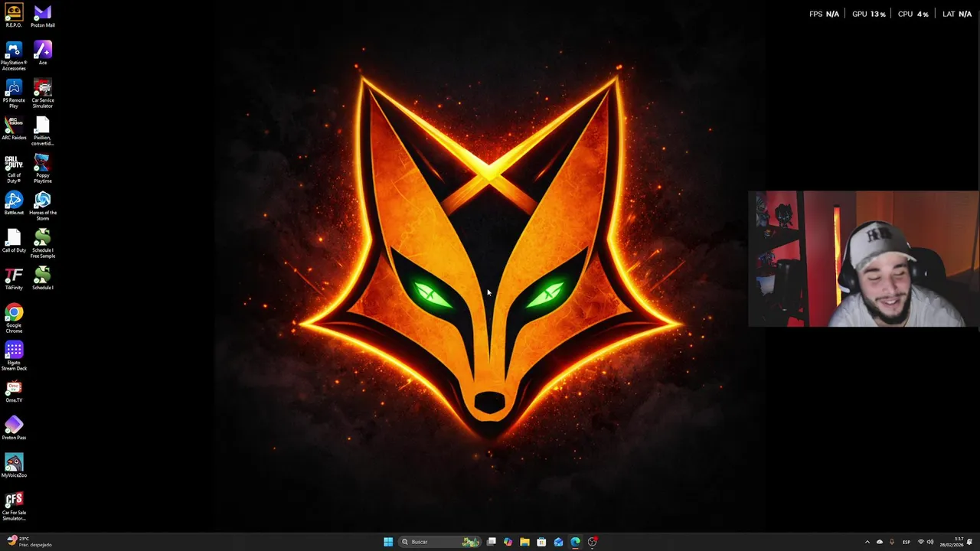Open the recording app taskbar icon
Image resolution: width=980 pixels, height=551 pixels.
pyautogui.click(x=592, y=542)
